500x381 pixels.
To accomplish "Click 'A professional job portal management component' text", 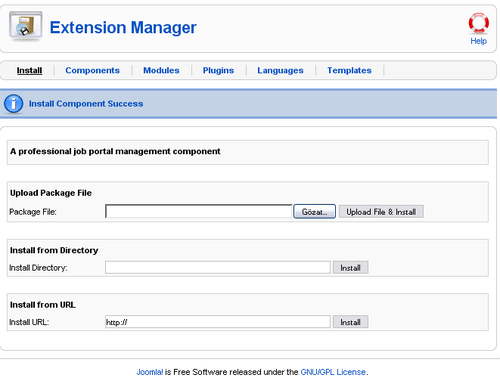I will (x=115, y=151).
